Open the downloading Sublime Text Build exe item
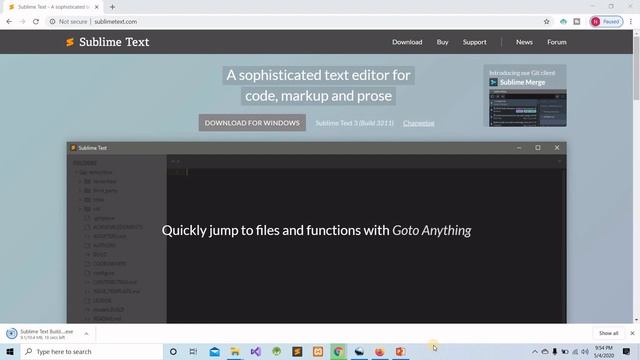Viewport: 640px width, 360px height. [x=44, y=334]
